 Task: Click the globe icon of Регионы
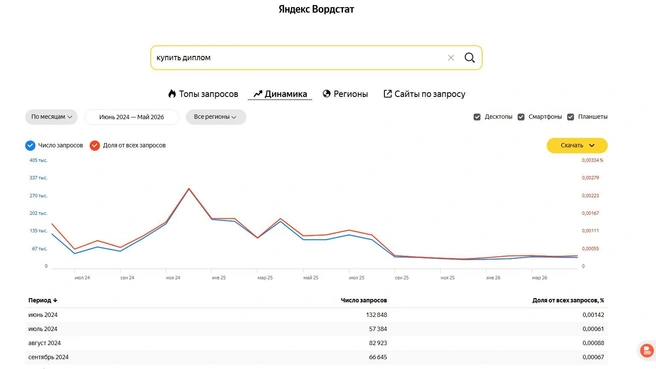[x=326, y=94]
